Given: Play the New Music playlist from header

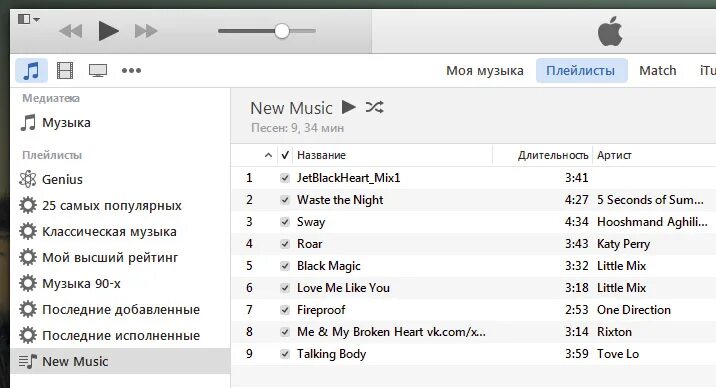Looking at the screenshot, I should coord(348,107).
